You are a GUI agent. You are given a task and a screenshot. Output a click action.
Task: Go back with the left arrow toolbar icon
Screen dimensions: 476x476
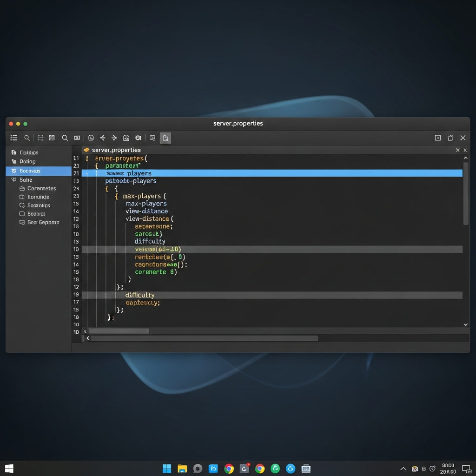103,138
